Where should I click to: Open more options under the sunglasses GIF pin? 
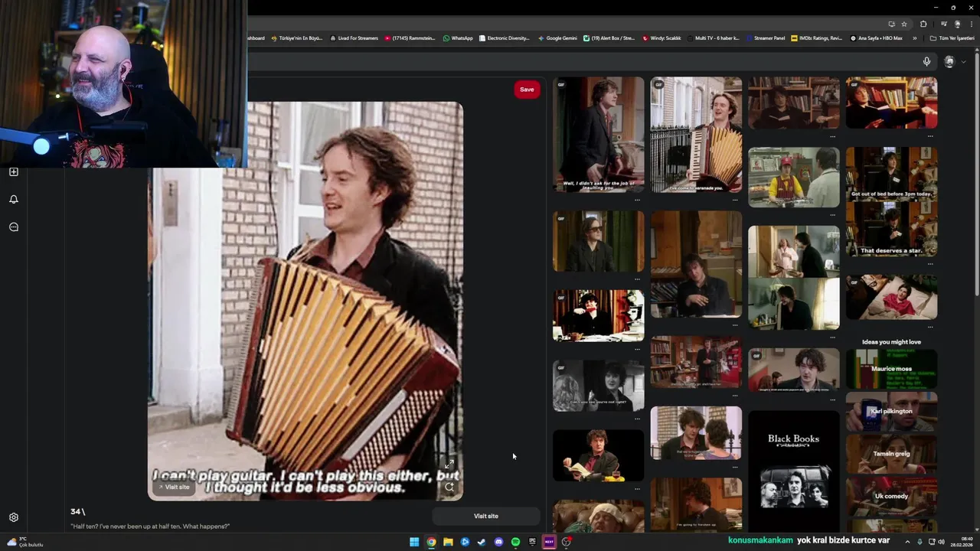tap(637, 279)
